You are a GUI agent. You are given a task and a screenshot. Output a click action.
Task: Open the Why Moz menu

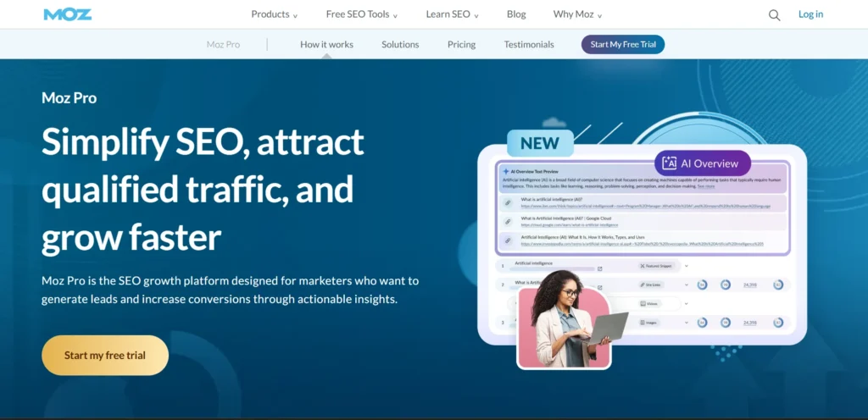click(x=574, y=14)
